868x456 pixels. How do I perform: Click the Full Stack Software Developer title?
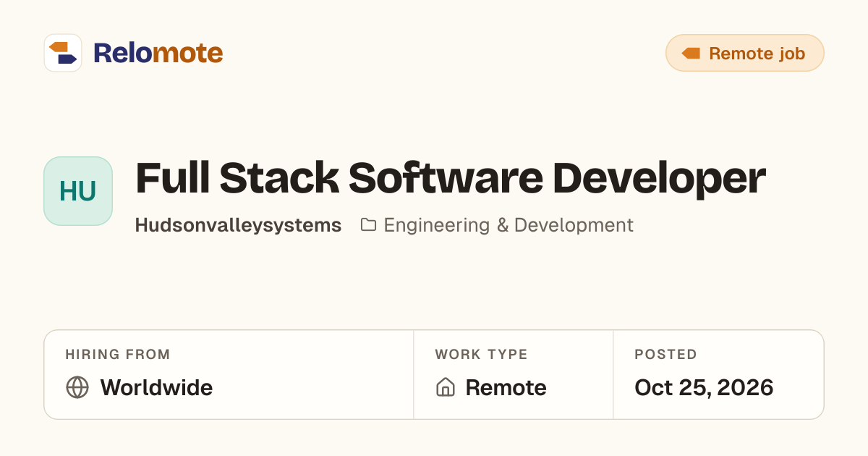451,178
